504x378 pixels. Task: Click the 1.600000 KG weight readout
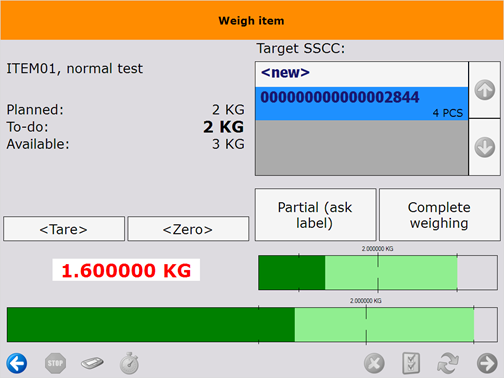pyautogui.click(x=126, y=270)
